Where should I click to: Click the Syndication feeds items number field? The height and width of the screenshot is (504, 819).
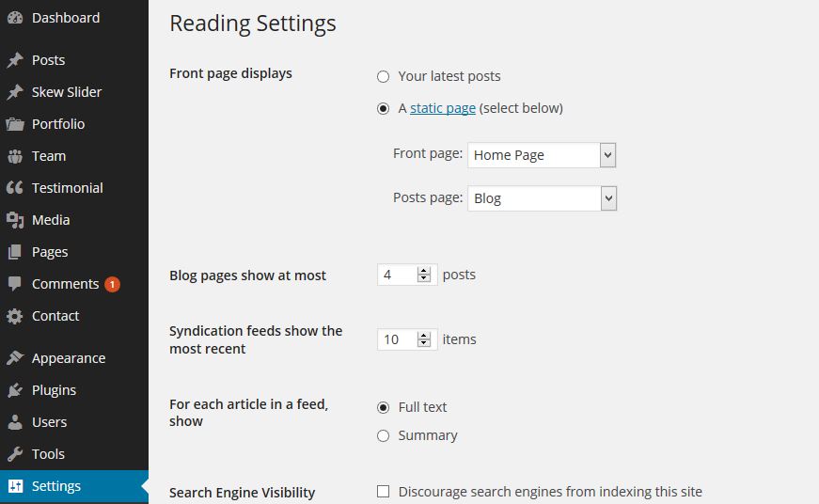click(x=397, y=339)
